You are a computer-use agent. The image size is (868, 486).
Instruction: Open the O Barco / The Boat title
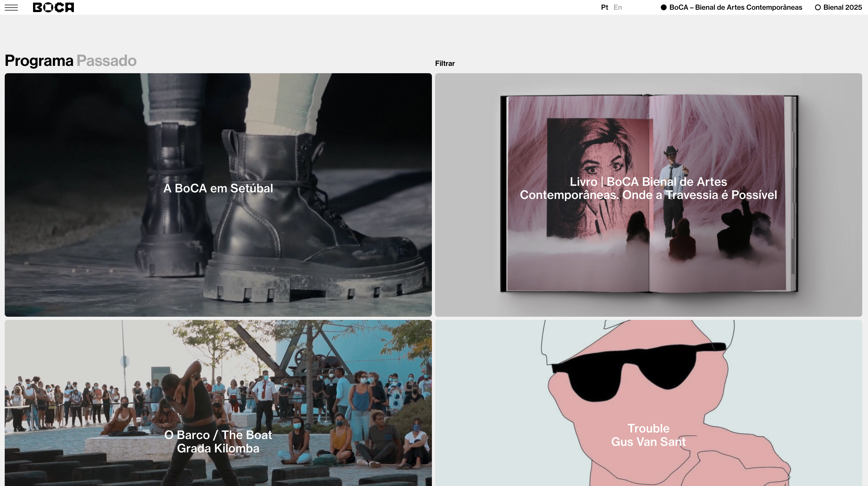click(x=218, y=435)
